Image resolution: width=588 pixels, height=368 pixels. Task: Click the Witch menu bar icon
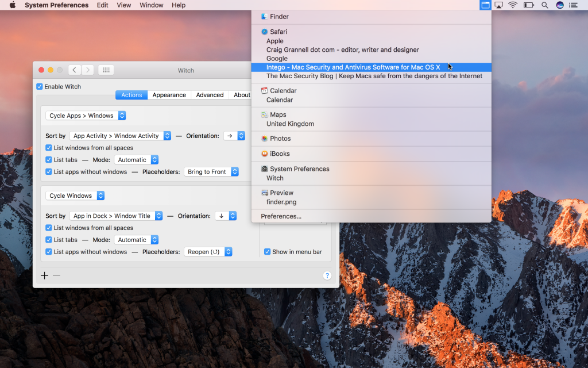point(485,5)
